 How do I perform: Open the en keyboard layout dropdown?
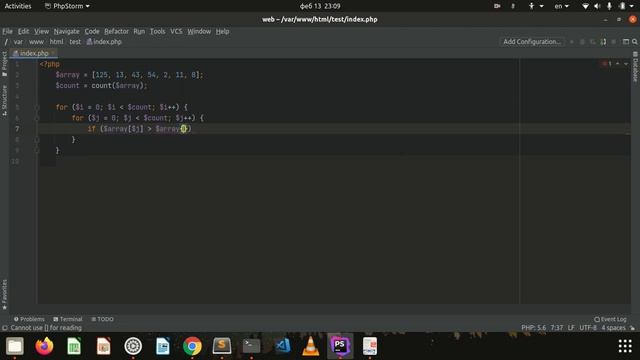point(561,6)
